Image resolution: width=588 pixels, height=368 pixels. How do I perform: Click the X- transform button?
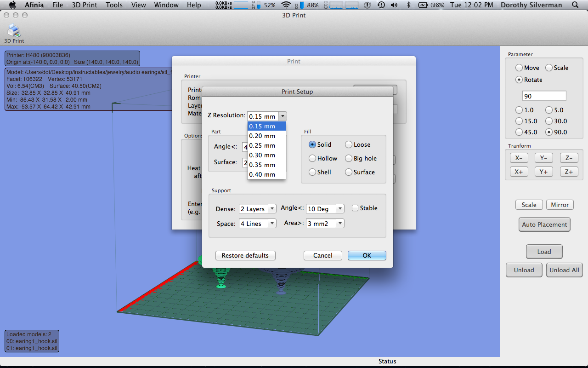tap(519, 158)
